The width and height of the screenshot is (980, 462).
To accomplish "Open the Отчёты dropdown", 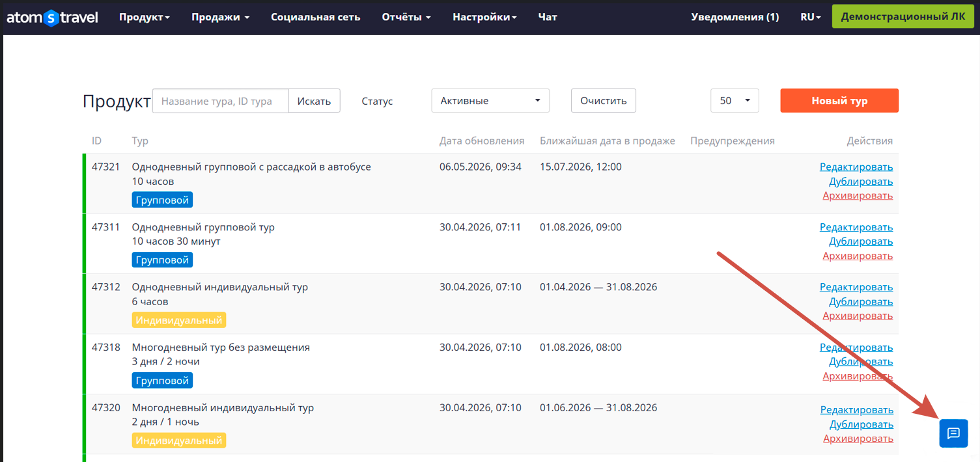I will point(406,18).
